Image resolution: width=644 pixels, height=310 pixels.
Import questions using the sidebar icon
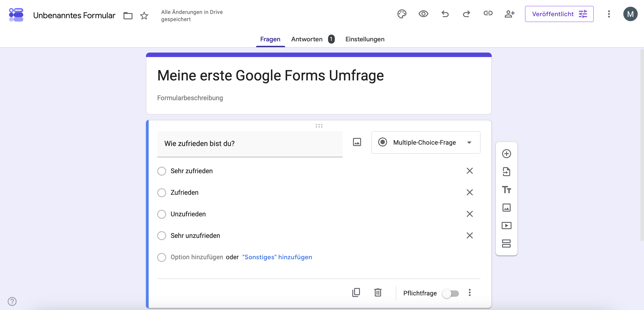point(506,172)
